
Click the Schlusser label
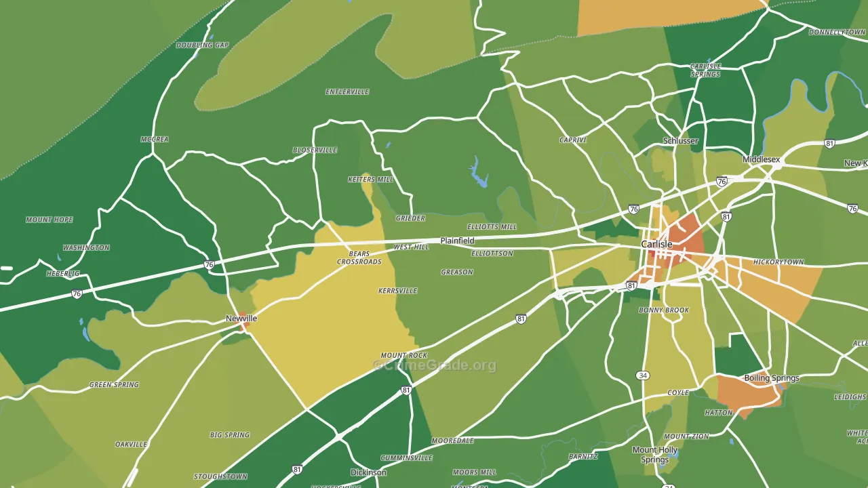680,141
